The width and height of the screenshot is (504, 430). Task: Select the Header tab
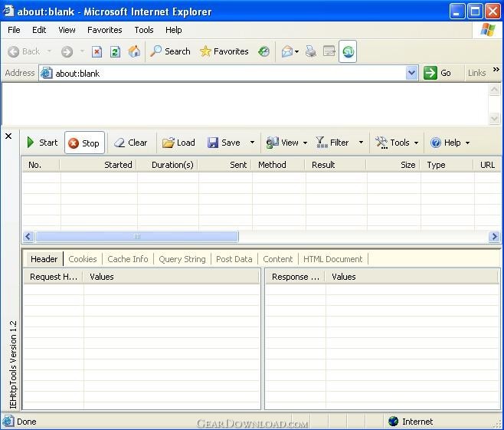(x=44, y=259)
